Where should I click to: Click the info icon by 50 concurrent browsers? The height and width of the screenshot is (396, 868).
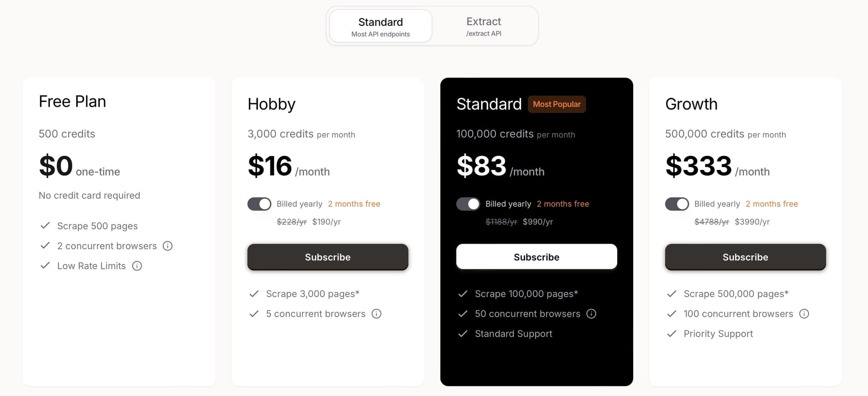click(591, 314)
